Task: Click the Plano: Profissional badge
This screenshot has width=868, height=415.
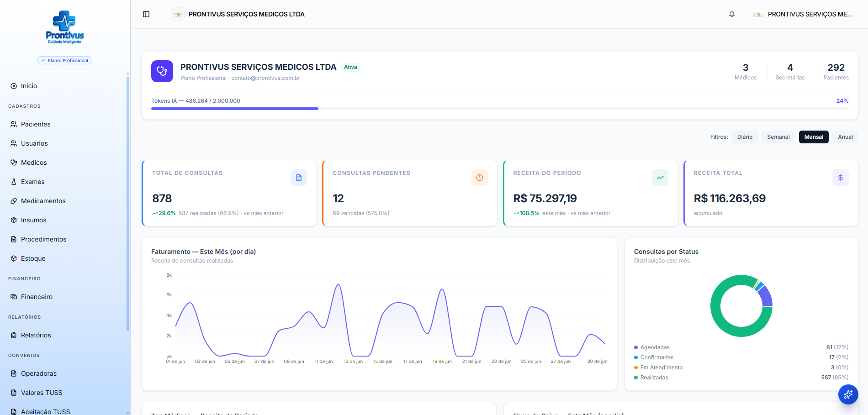Action: pyautogui.click(x=64, y=60)
